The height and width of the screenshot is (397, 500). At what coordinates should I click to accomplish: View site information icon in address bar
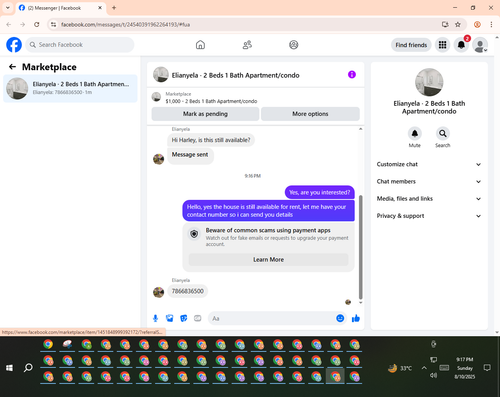pyautogui.click(x=53, y=24)
